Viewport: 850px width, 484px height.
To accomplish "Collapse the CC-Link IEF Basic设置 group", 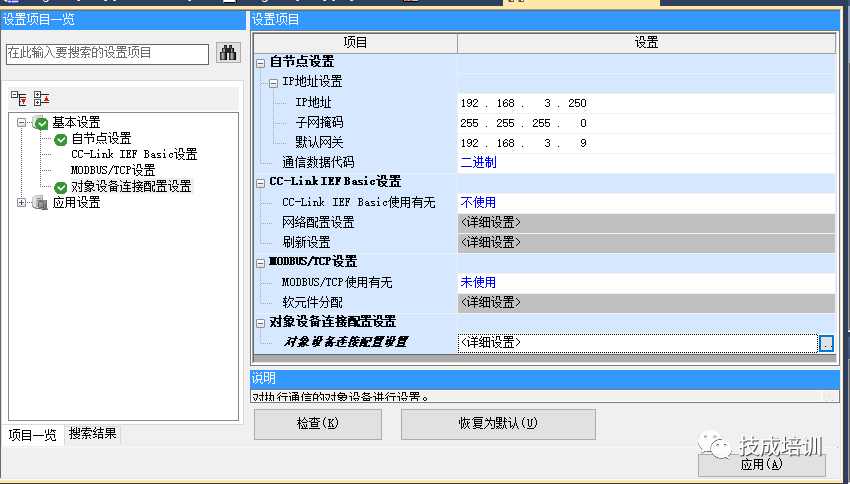I will pos(260,183).
